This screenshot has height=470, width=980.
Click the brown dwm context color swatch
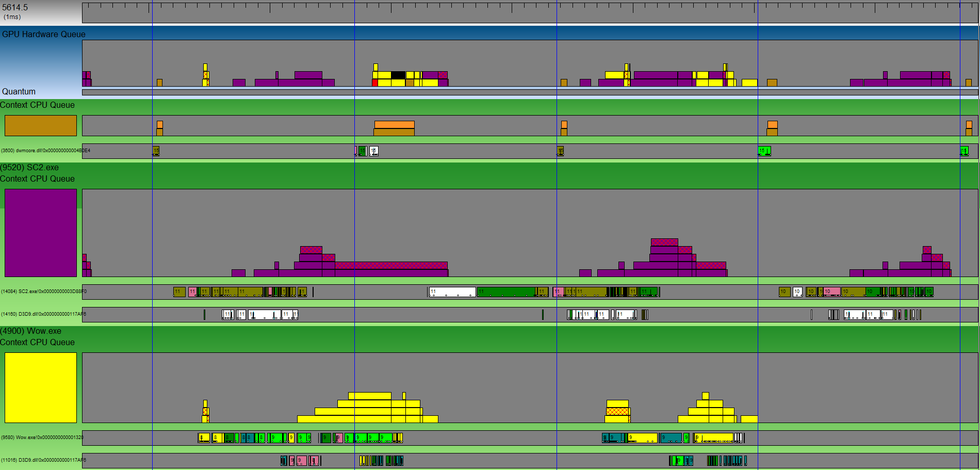coord(41,125)
